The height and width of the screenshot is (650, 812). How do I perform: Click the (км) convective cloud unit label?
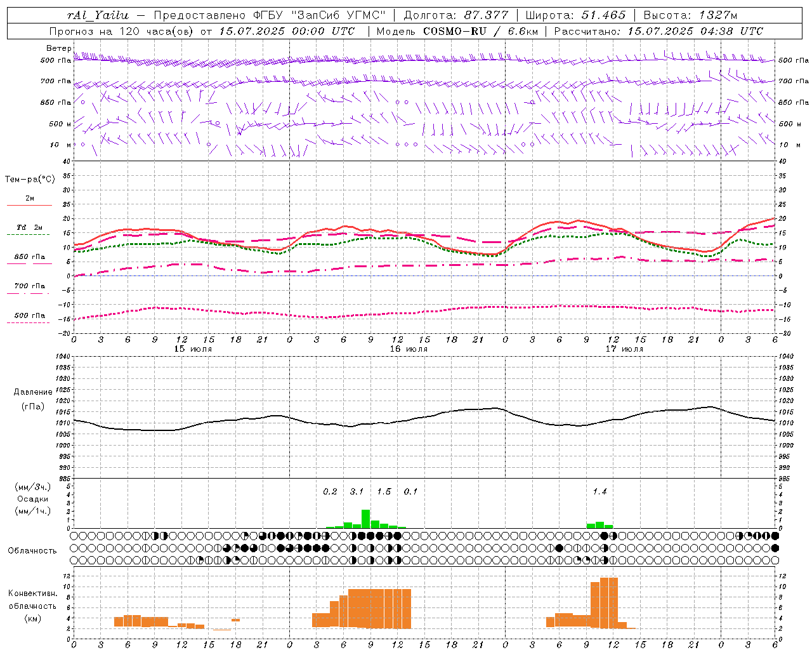tap(33, 618)
